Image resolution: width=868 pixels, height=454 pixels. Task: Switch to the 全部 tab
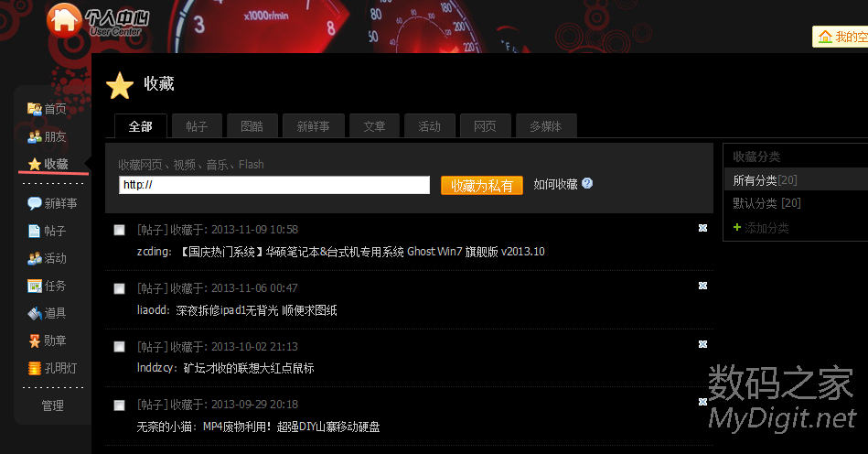coord(141,126)
